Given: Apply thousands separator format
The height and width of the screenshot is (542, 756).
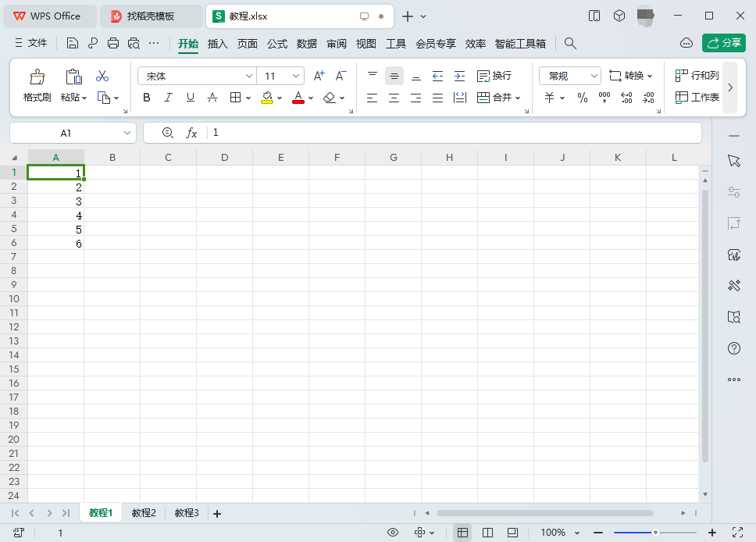Looking at the screenshot, I should [x=604, y=98].
